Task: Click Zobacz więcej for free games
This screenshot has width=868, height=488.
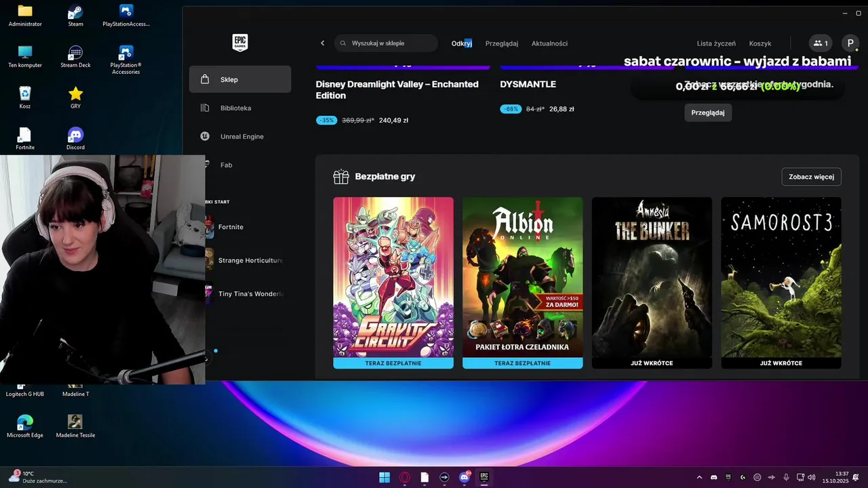Action: [x=812, y=177]
